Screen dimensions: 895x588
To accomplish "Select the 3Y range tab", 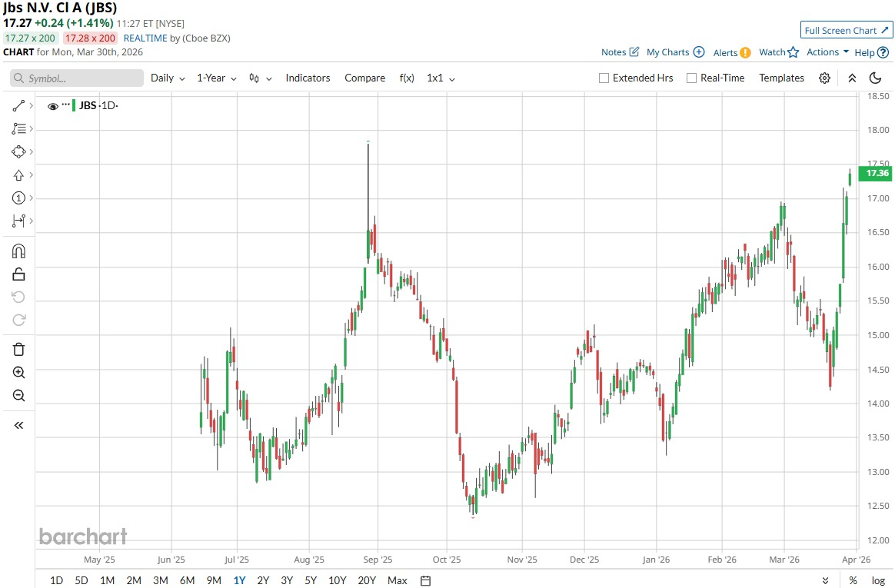I will coord(287,580).
